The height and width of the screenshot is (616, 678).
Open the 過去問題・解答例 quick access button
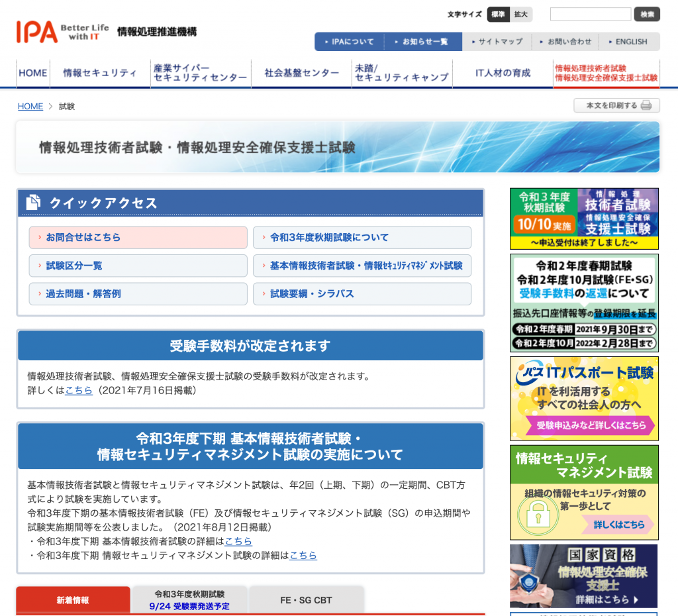[x=138, y=293]
